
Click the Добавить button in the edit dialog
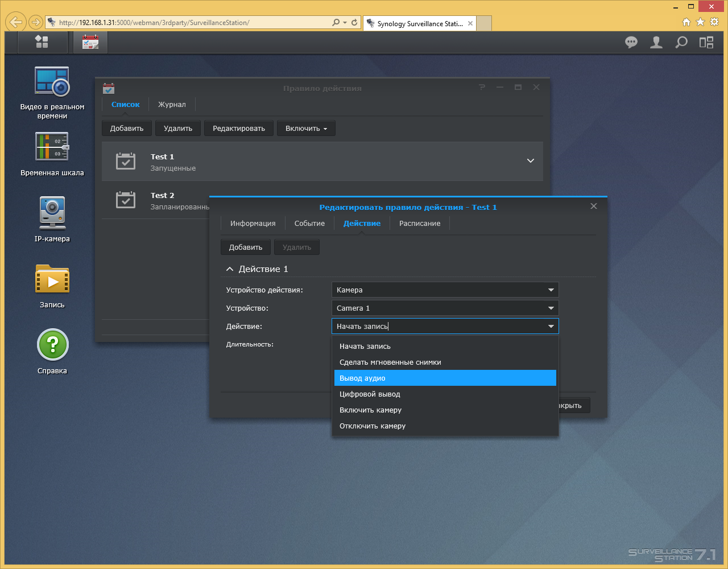pyautogui.click(x=246, y=247)
